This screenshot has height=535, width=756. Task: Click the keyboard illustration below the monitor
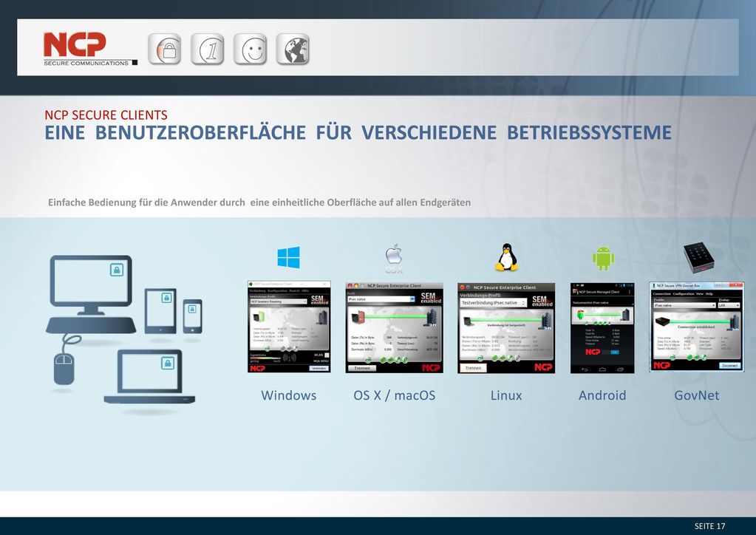coord(91,325)
